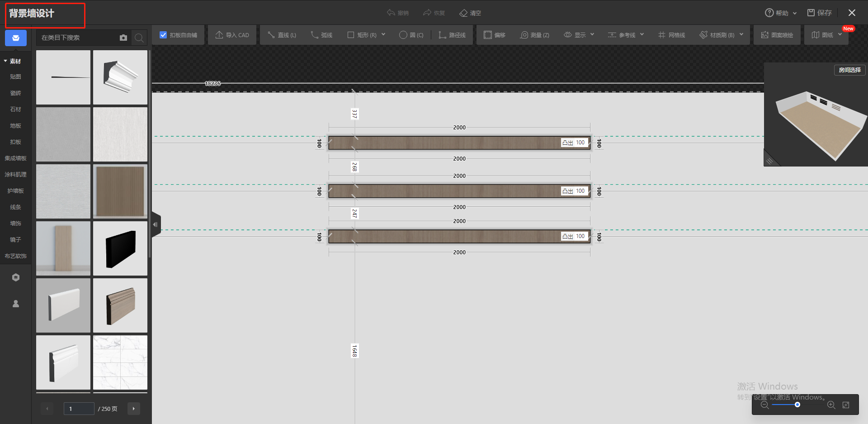
Task: Activate the 偏移 offset tool
Action: click(x=495, y=35)
